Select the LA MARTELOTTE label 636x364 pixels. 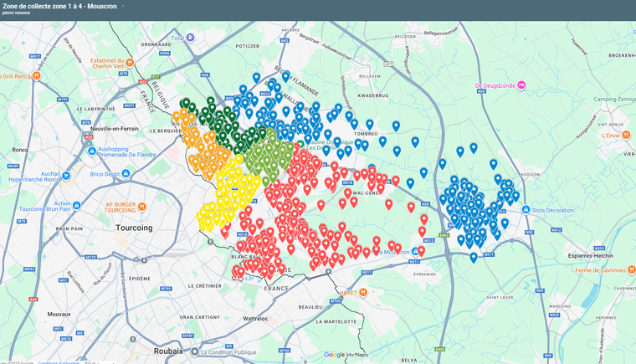(x=336, y=321)
